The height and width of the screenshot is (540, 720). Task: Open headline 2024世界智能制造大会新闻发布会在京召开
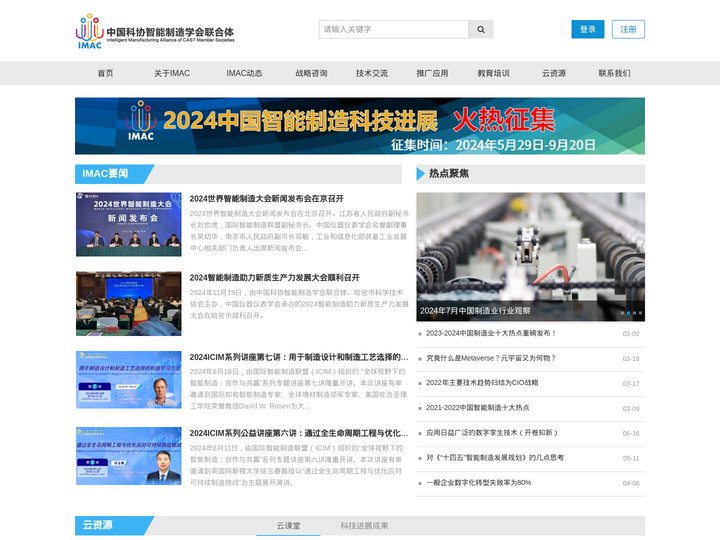click(266, 198)
